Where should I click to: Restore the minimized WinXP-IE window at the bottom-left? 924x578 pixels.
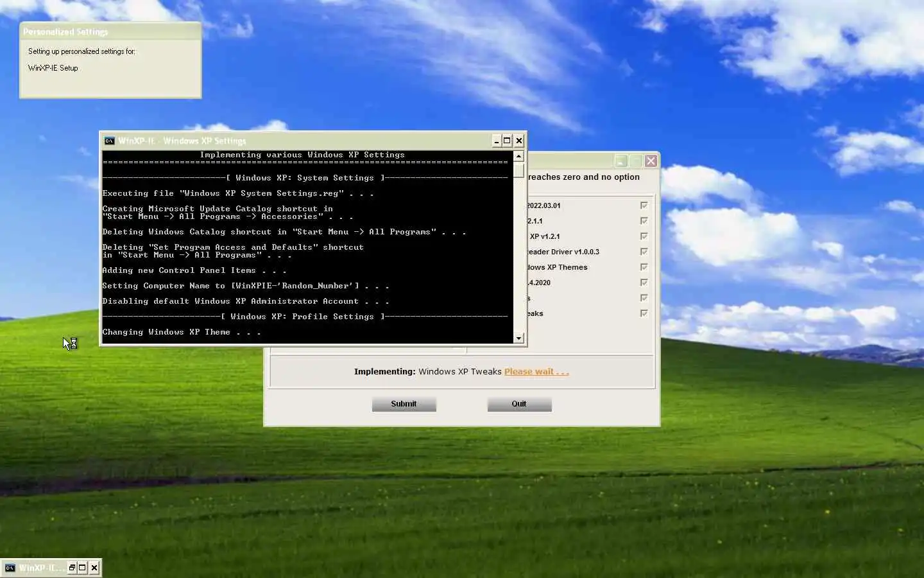(72, 568)
